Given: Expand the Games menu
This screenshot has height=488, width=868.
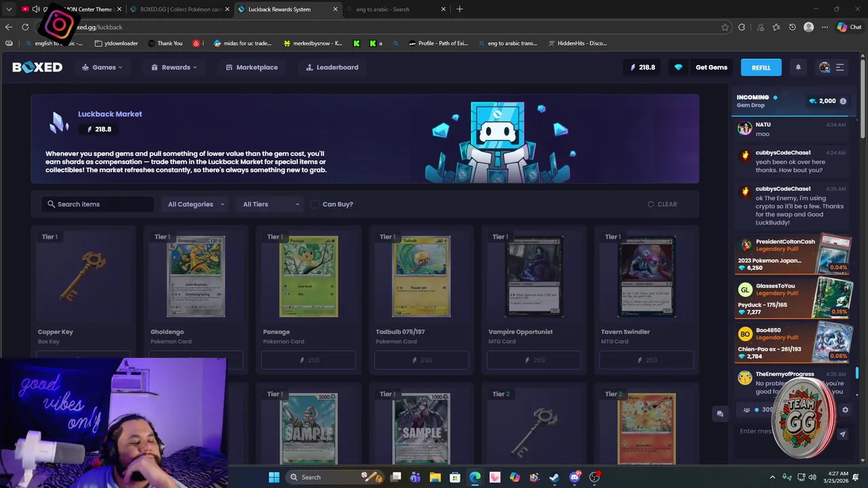Looking at the screenshot, I should point(102,67).
